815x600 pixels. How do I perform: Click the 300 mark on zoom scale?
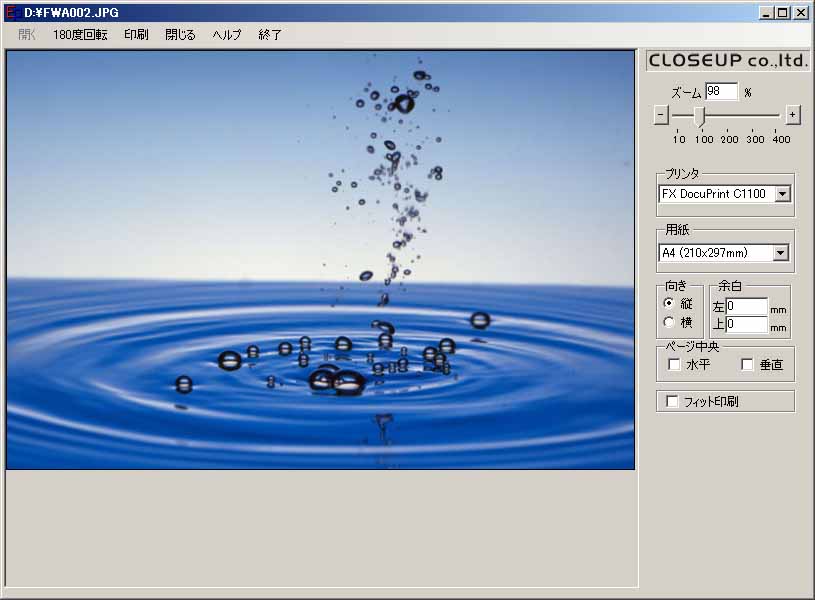tap(755, 139)
